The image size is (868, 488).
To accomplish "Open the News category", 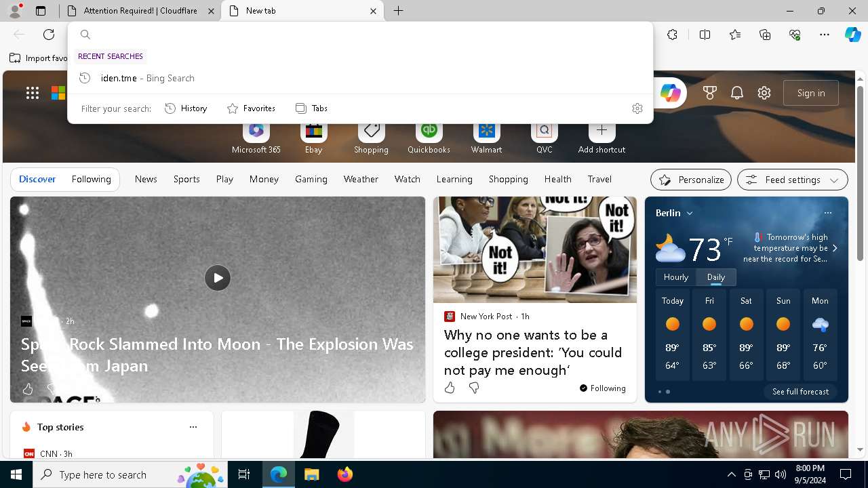I will click(146, 179).
